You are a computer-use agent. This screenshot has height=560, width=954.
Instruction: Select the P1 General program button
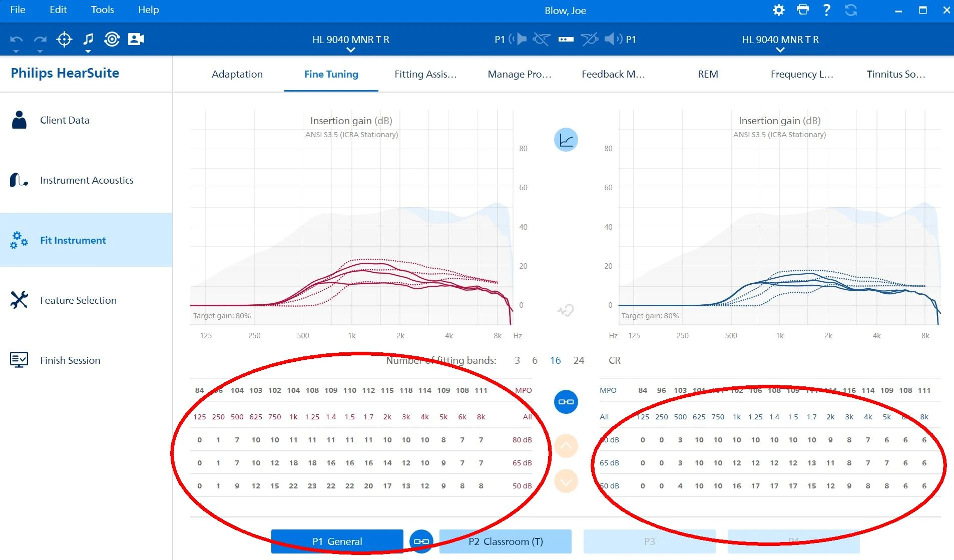pyautogui.click(x=337, y=541)
